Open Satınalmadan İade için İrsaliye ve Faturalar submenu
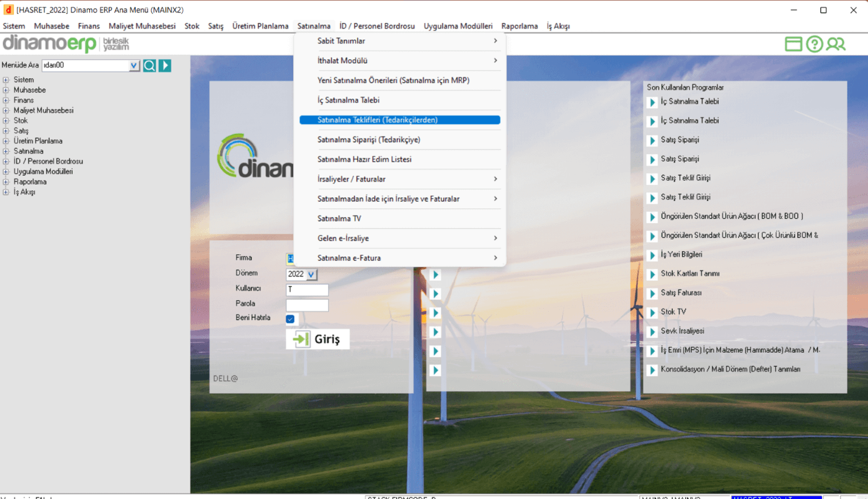 point(400,199)
